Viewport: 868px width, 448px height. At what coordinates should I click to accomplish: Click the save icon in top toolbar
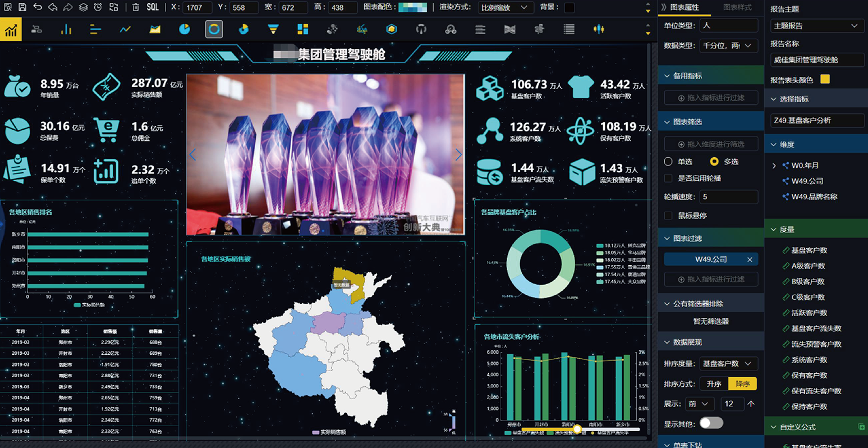pyautogui.click(x=22, y=7)
